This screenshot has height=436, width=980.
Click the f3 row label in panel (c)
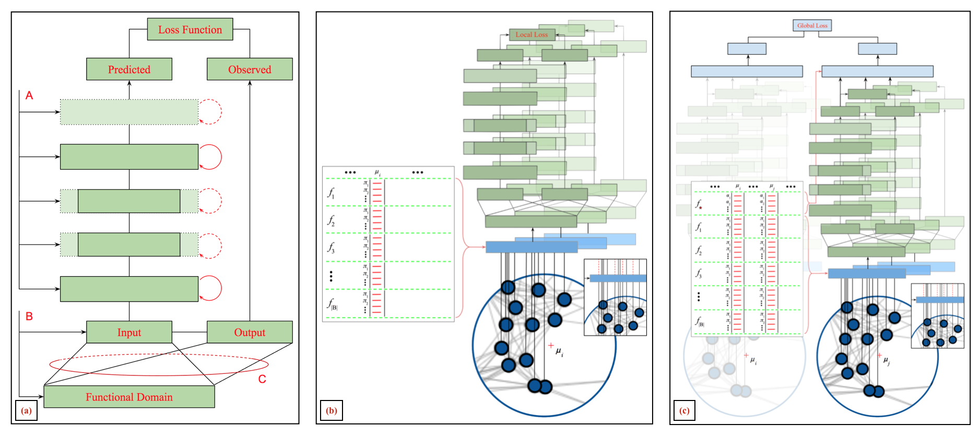tap(699, 273)
